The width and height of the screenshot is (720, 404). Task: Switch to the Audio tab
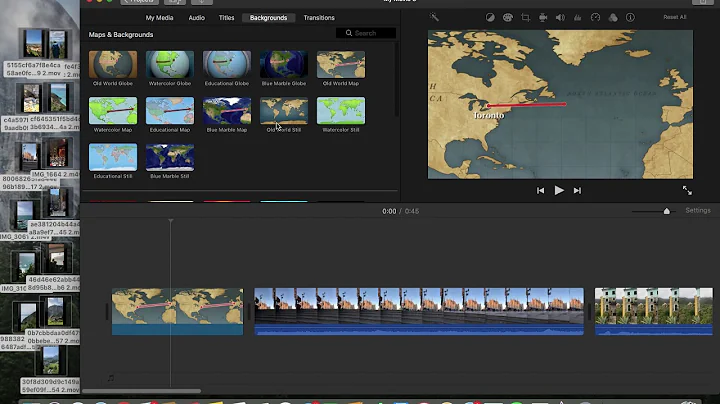[x=197, y=17]
